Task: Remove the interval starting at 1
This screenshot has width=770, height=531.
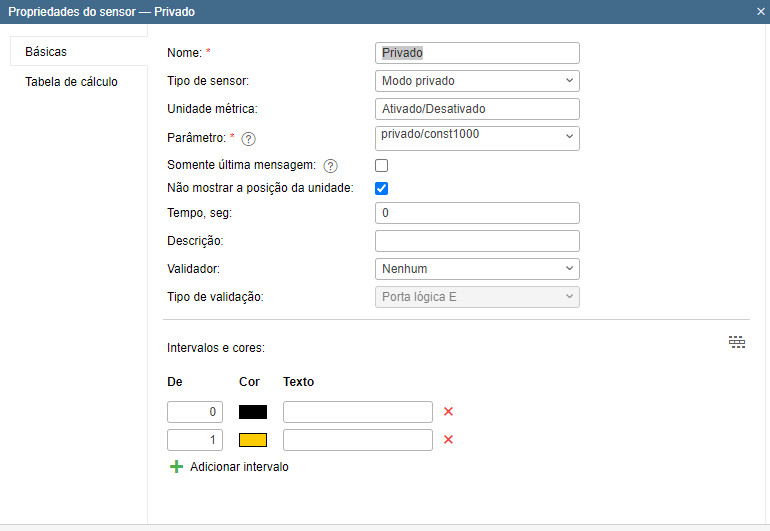Action: 448,440
